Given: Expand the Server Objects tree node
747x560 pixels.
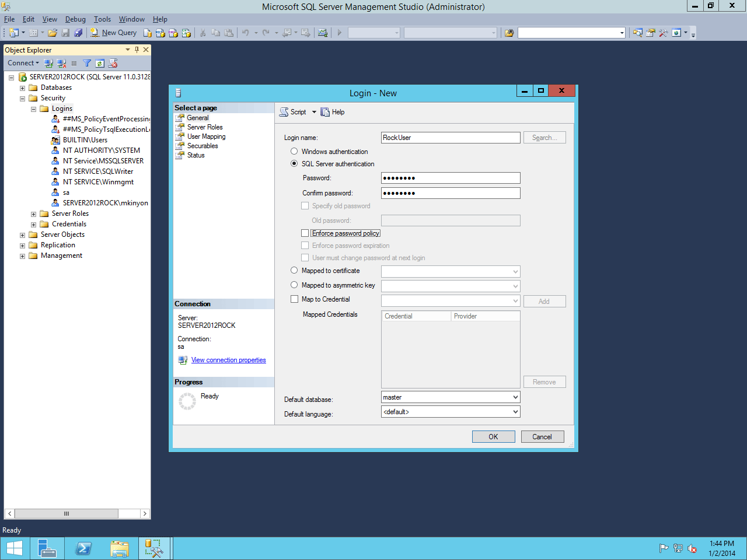Looking at the screenshot, I should pos(22,235).
